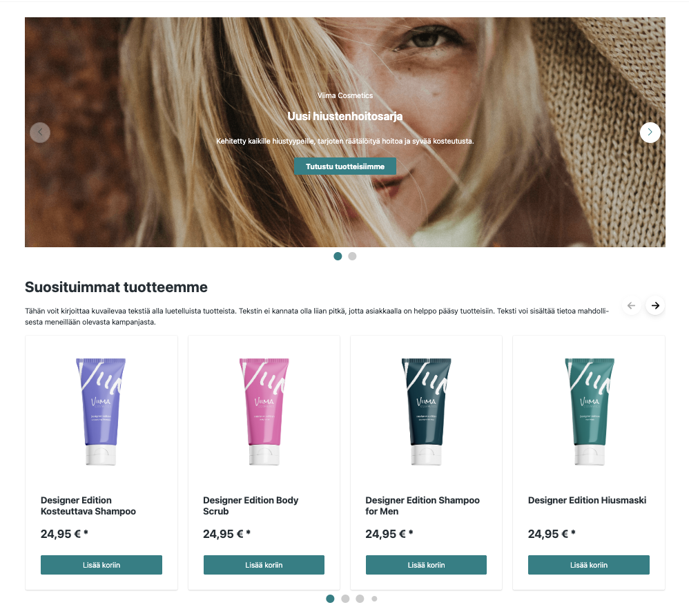
Task: Add Body Scrub to cart
Action: pyautogui.click(x=264, y=565)
